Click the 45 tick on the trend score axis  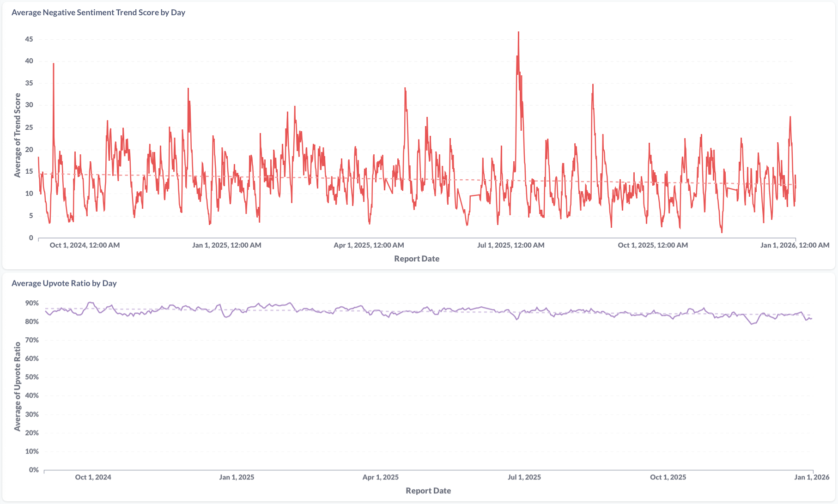pos(29,39)
